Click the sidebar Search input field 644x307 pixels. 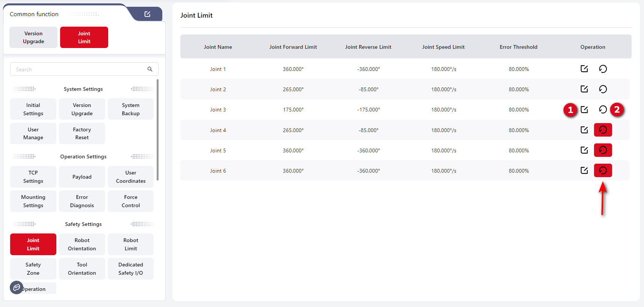pyautogui.click(x=79, y=69)
